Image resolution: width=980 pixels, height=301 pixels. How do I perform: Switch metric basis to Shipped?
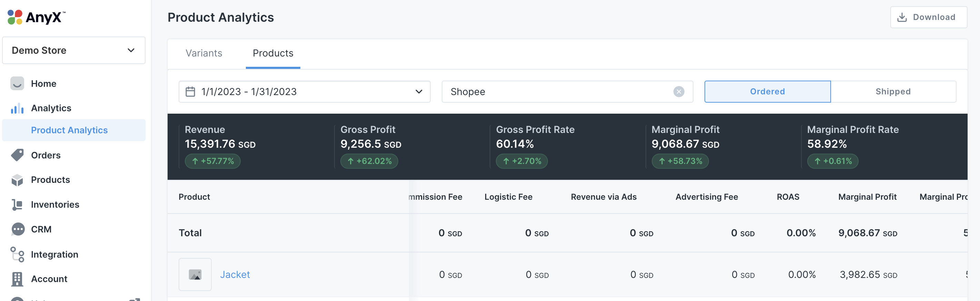pyautogui.click(x=892, y=92)
